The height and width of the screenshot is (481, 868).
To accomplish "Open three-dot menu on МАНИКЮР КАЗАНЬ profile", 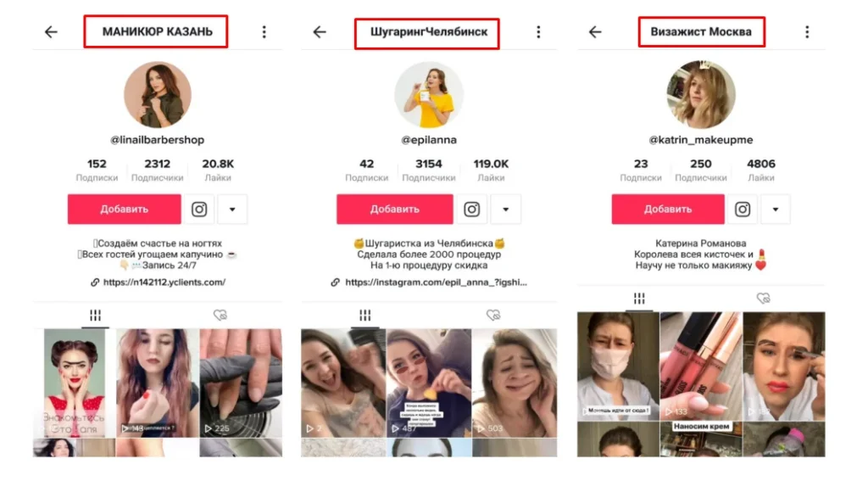I will click(264, 32).
